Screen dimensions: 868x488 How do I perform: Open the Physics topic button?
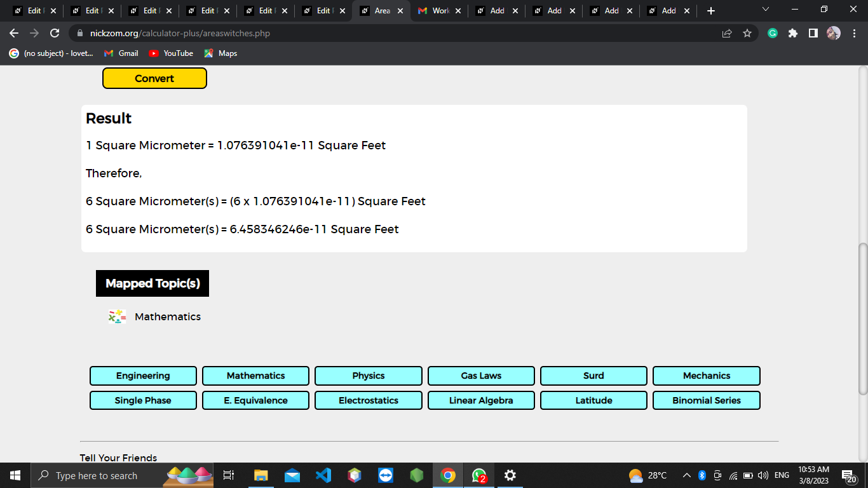point(369,376)
